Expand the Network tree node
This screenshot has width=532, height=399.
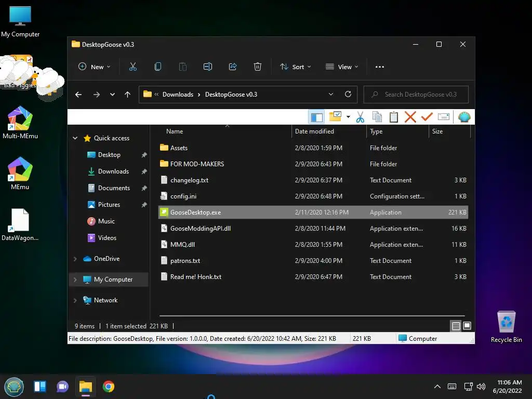pos(75,300)
